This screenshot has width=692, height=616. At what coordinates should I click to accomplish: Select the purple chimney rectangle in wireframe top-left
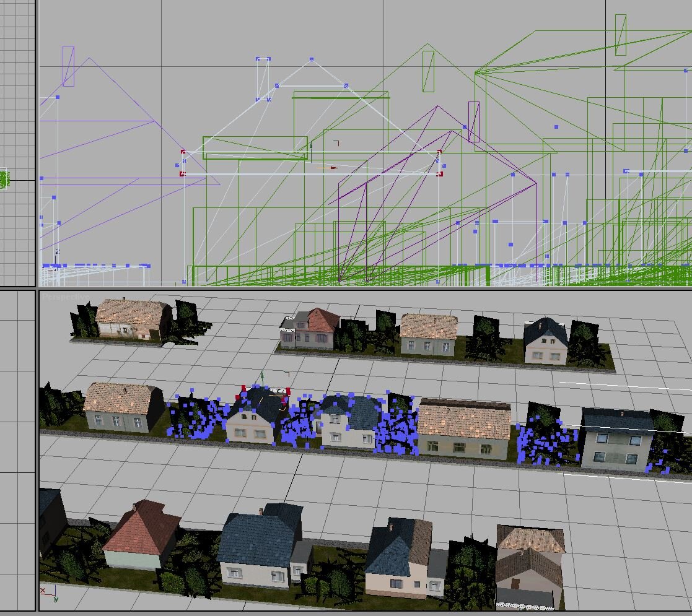[68, 66]
